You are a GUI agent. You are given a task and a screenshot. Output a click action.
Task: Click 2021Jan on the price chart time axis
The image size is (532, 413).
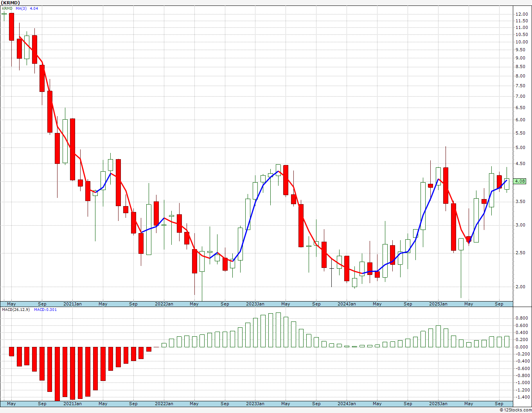tap(72, 304)
